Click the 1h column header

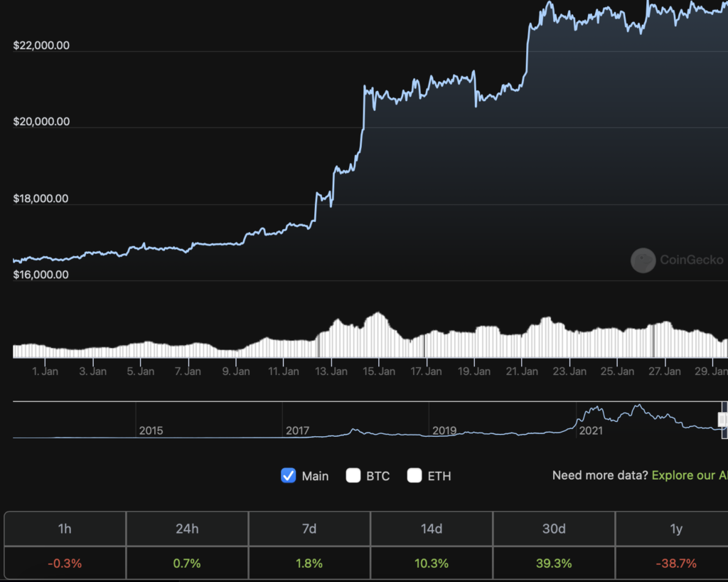(x=65, y=529)
